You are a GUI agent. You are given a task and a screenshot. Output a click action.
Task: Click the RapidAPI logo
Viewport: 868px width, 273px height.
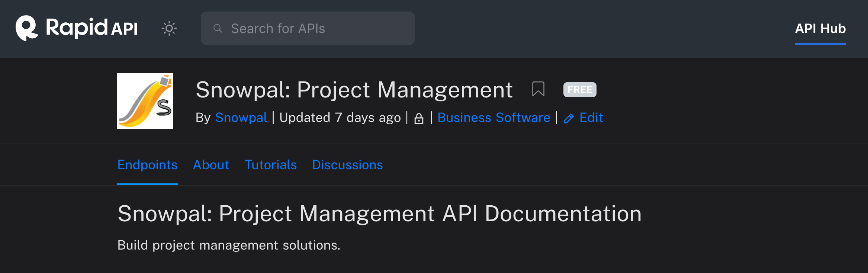coord(76,28)
